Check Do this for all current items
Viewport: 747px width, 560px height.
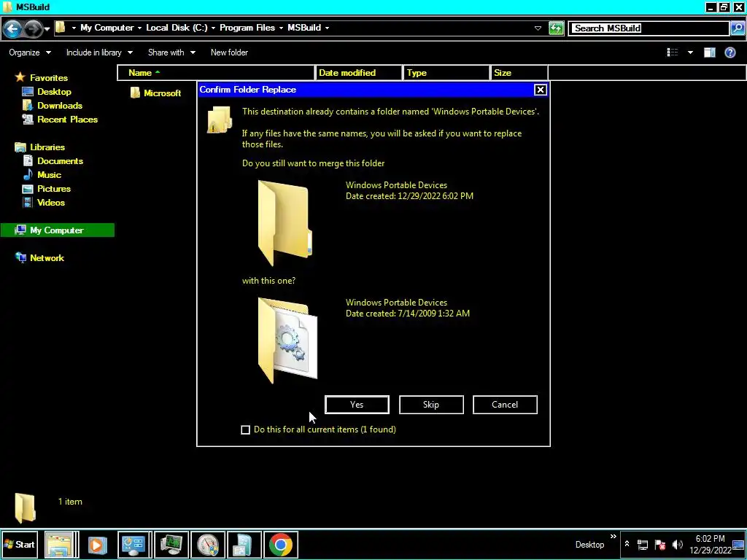point(245,430)
